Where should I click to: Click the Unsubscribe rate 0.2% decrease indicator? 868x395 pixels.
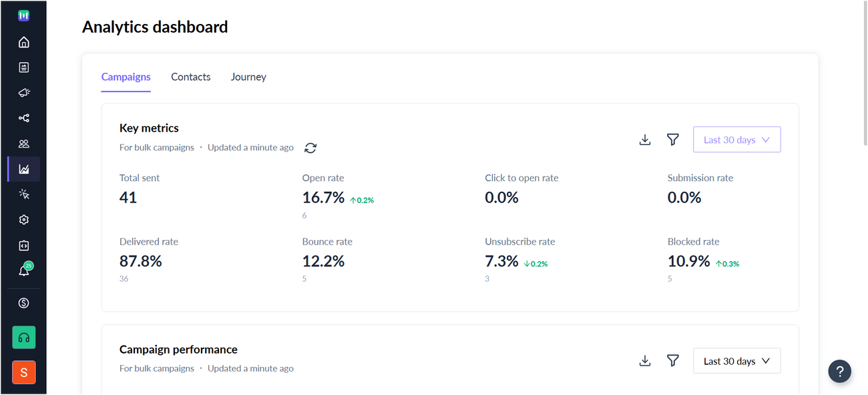click(535, 264)
